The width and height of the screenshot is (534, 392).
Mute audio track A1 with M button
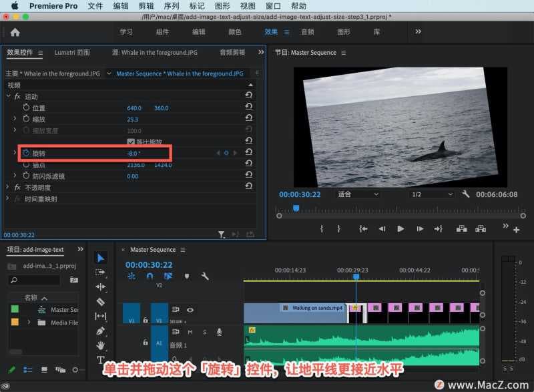190,332
